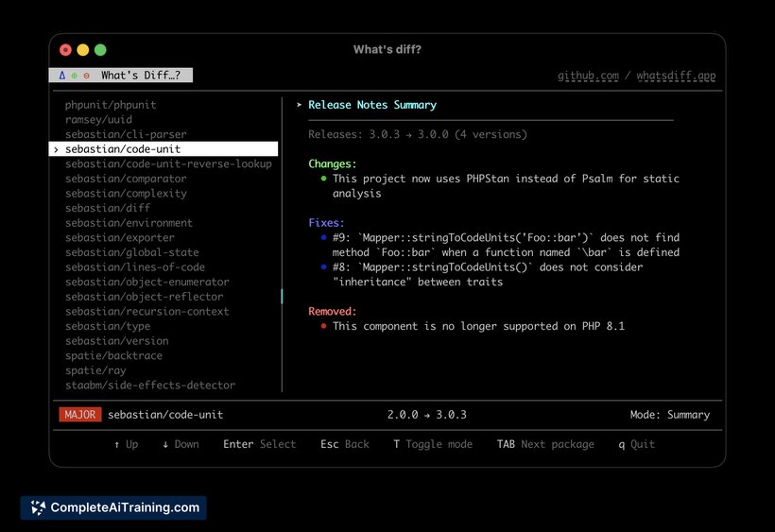Select the What's Diff…? header tab

(x=140, y=76)
